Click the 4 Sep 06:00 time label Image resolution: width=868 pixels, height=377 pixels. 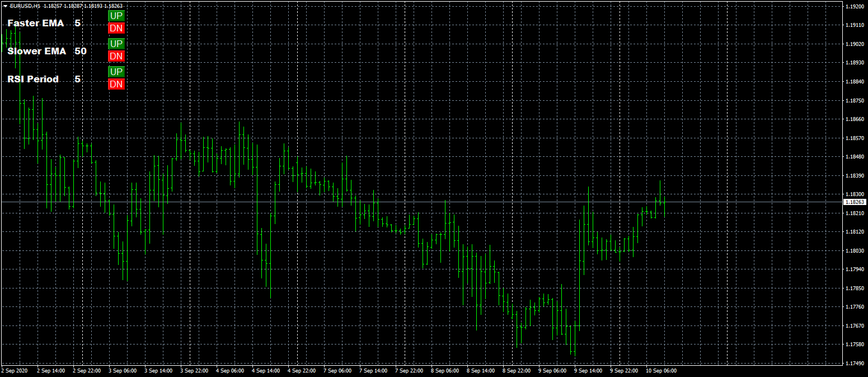pos(229,370)
